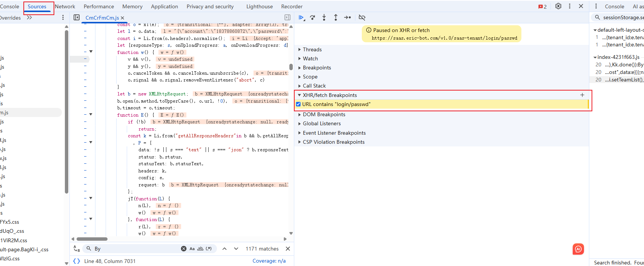The image size is (644, 266).
Task: Close the in-file search bar
Action: (x=288, y=249)
